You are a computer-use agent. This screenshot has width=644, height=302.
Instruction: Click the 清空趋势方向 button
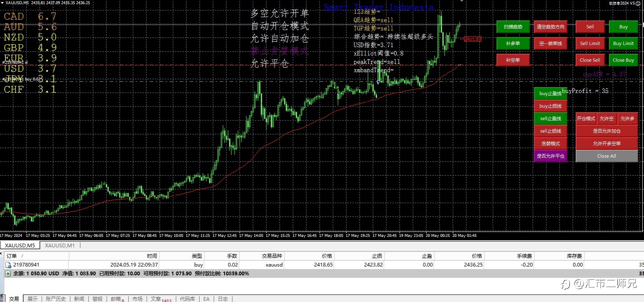pyautogui.click(x=551, y=27)
